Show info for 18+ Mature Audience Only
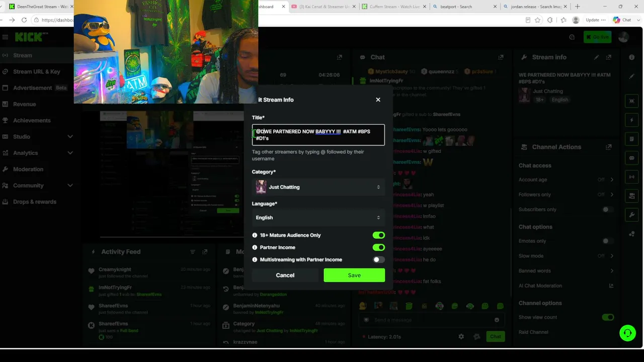Image resolution: width=644 pixels, height=362 pixels. [255, 235]
